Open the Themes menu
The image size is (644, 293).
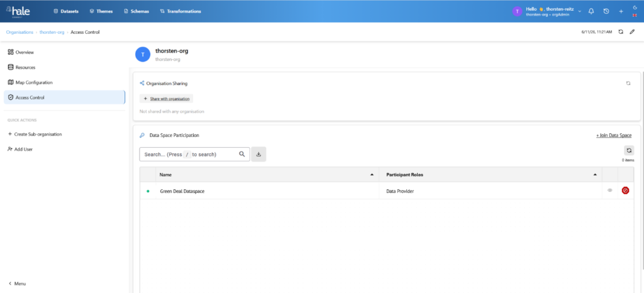point(101,11)
